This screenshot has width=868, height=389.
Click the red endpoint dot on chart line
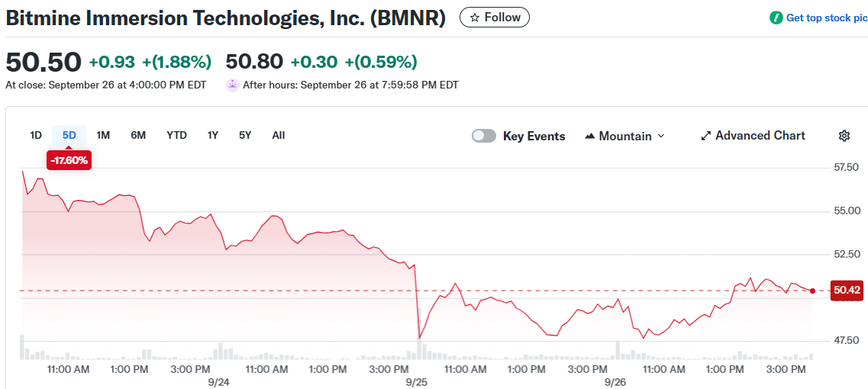click(812, 291)
